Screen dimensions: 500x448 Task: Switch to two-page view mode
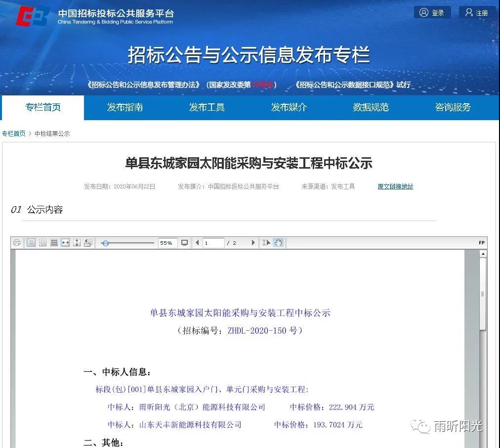(42, 243)
